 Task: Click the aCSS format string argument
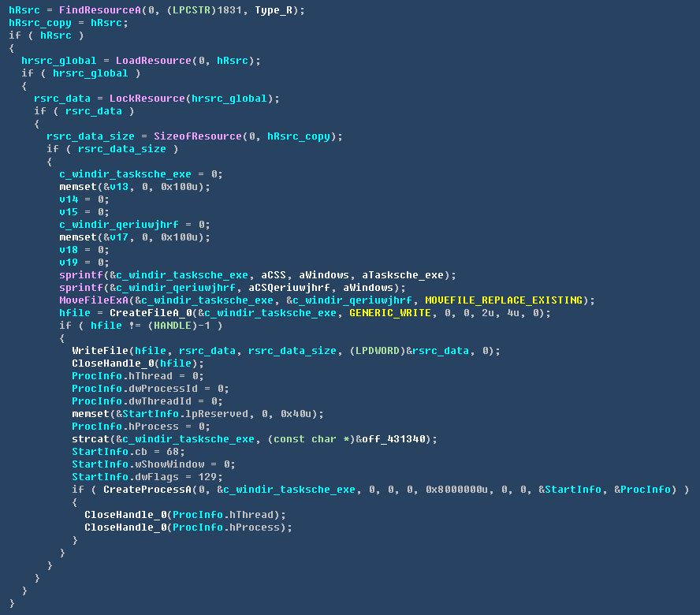[274, 274]
